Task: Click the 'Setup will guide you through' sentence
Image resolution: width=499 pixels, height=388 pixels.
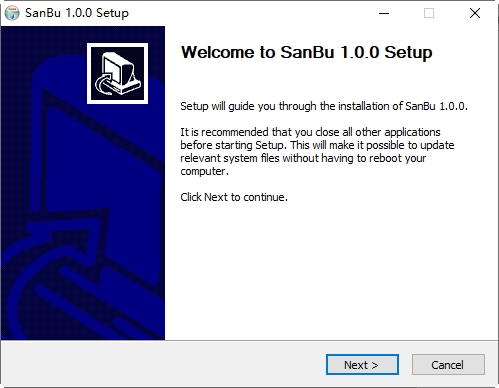Action: [324, 106]
